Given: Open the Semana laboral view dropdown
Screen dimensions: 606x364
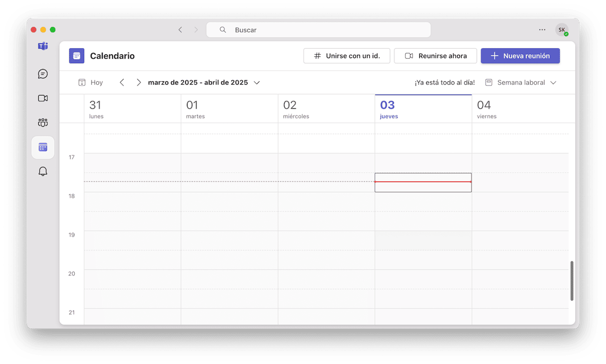Looking at the screenshot, I should pos(521,83).
